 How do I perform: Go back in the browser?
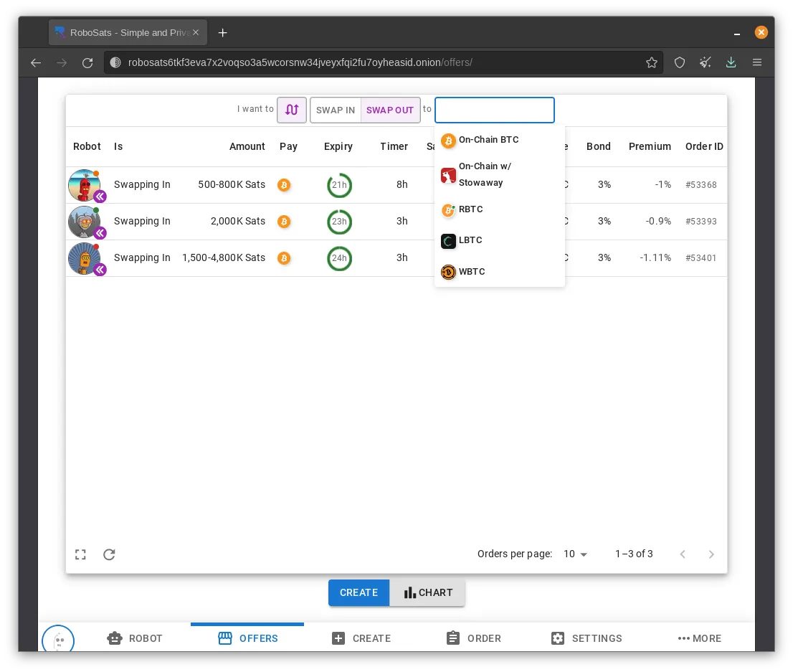[x=35, y=62]
